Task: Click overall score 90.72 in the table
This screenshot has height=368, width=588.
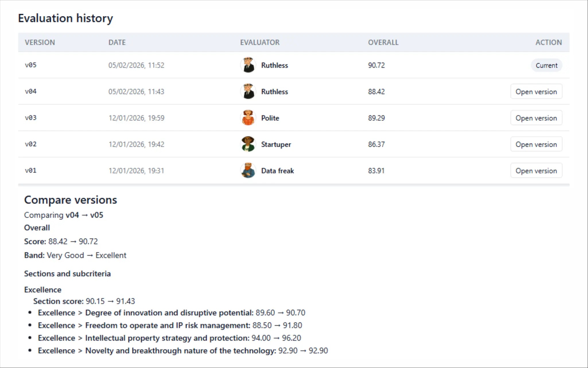Action: [x=376, y=65]
